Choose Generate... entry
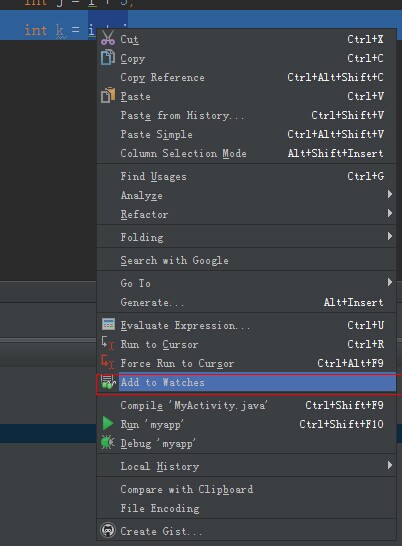The width and height of the screenshot is (402, 546). 246,302
